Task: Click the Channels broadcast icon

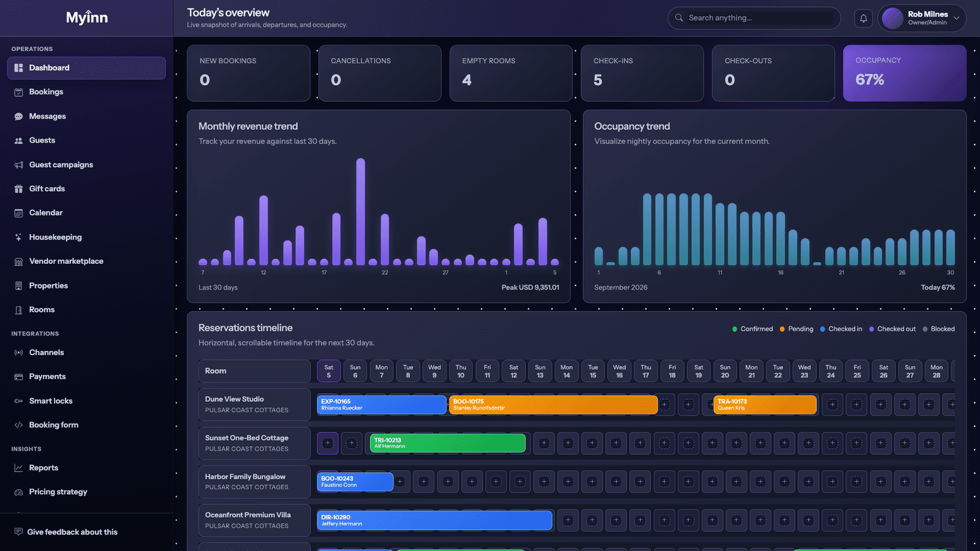Action: [18, 353]
